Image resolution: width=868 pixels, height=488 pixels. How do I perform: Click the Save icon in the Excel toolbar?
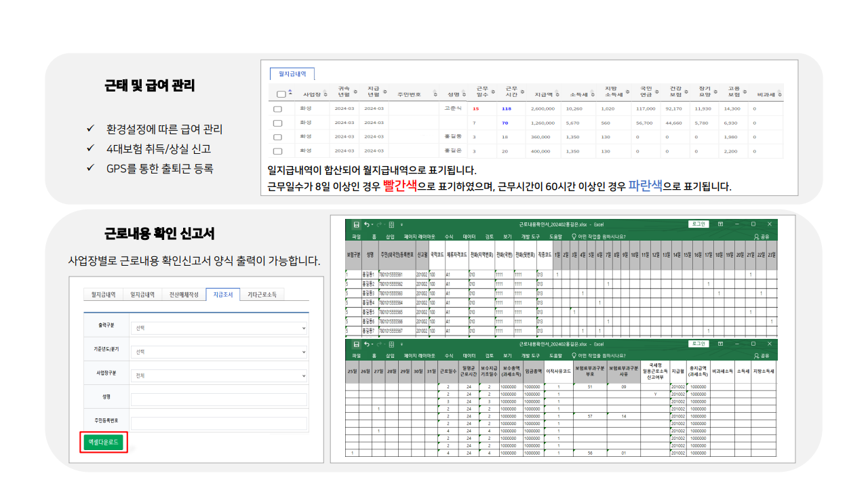[x=356, y=225]
